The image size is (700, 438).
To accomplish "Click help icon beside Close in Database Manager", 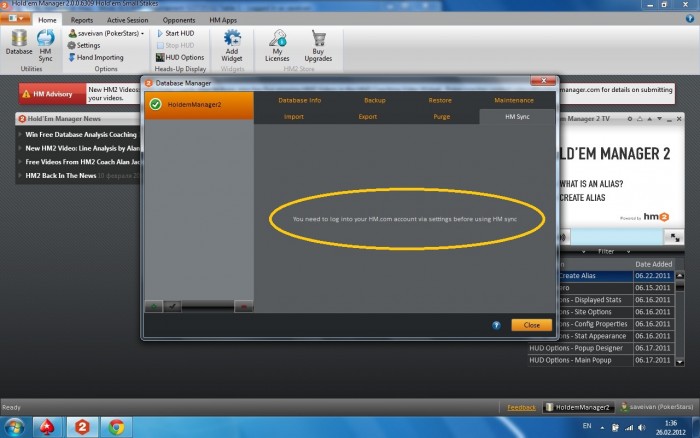I will 496,325.
